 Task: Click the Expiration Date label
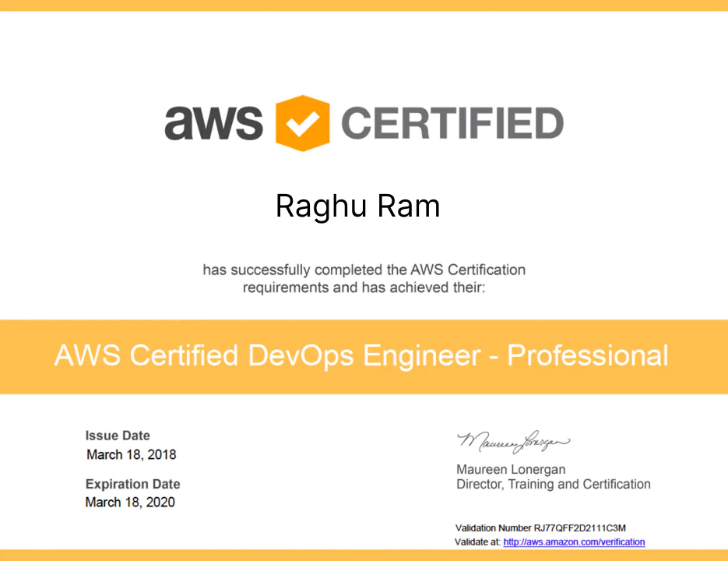click(132, 484)
